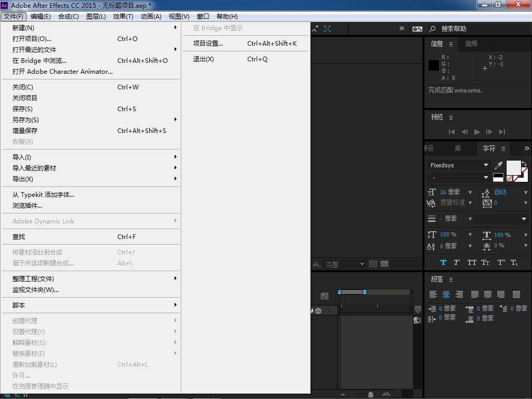
Task: Swap fill and stroke colors
Action: point(524,164)
